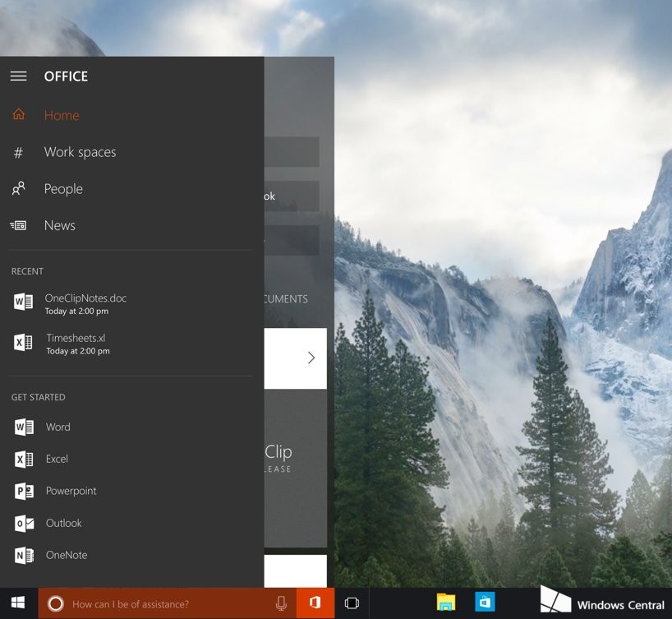Click the Work spaces hash icon
The width and height of the screenshot is (672, 619).
pyautogui.click(x=18, y=152)
